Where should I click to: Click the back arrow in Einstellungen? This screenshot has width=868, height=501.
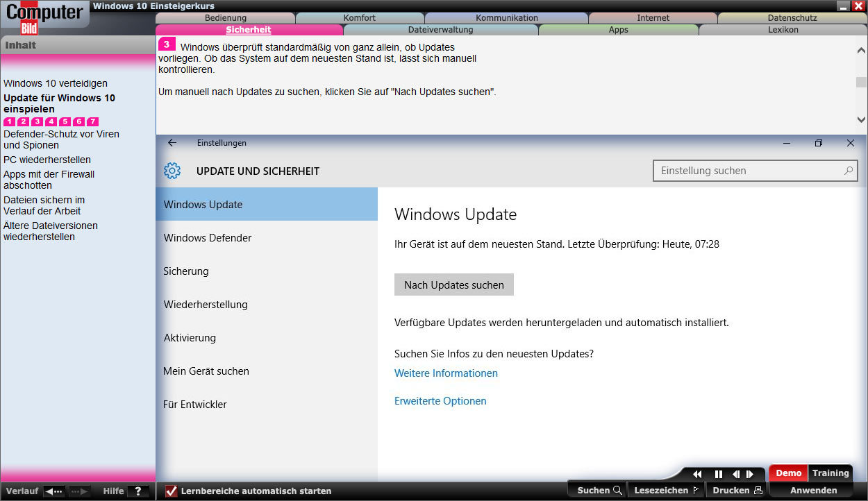pyautogui.click(x=172, y=143)
